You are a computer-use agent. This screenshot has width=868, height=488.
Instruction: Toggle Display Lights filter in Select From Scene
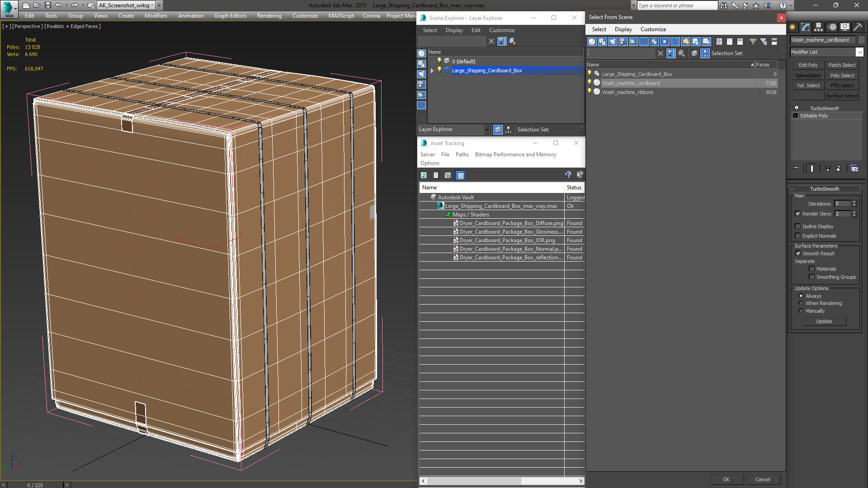613,42
